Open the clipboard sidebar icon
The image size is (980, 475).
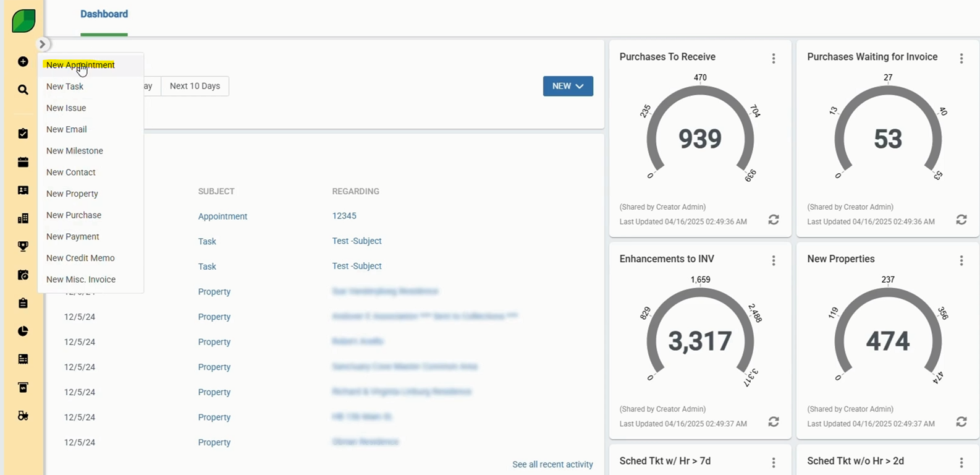(23, 303)
